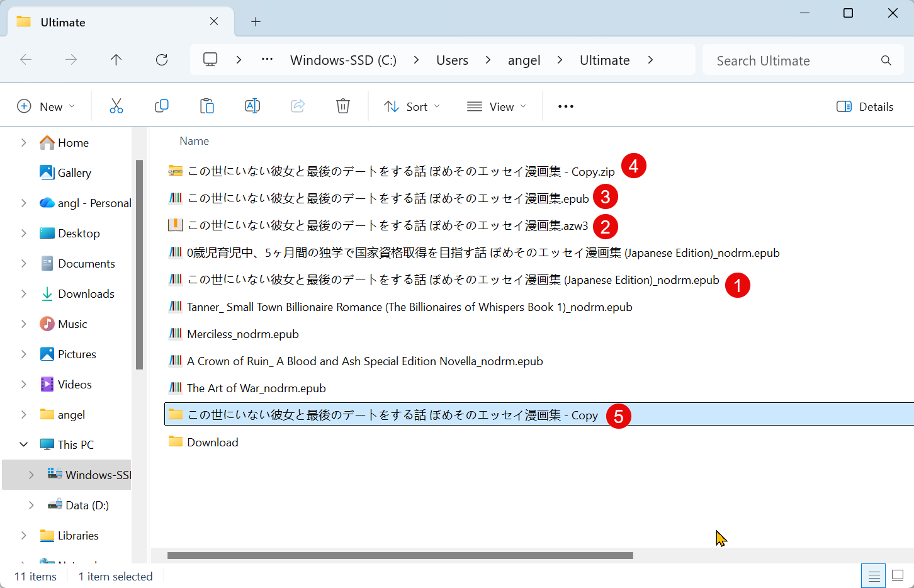Select the Ultimate tab
This screenshot has height=588, width=914.
(x=120, y=22)
